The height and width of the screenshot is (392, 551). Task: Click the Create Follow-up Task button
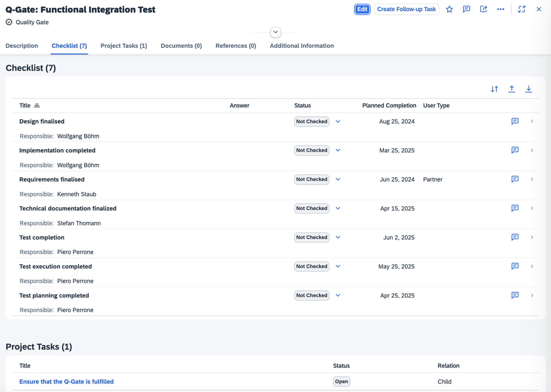[406, 9]
